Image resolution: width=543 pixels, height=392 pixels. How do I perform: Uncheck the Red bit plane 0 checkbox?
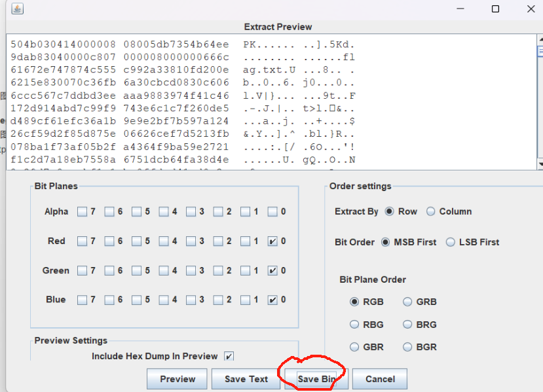pyautogui.click(x=272, y=241)
